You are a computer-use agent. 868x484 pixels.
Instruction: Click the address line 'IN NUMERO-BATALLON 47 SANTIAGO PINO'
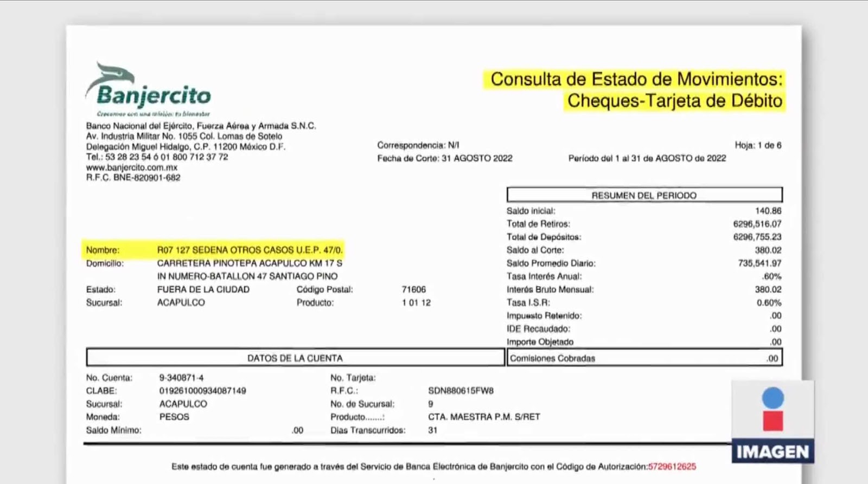[247, 276]
